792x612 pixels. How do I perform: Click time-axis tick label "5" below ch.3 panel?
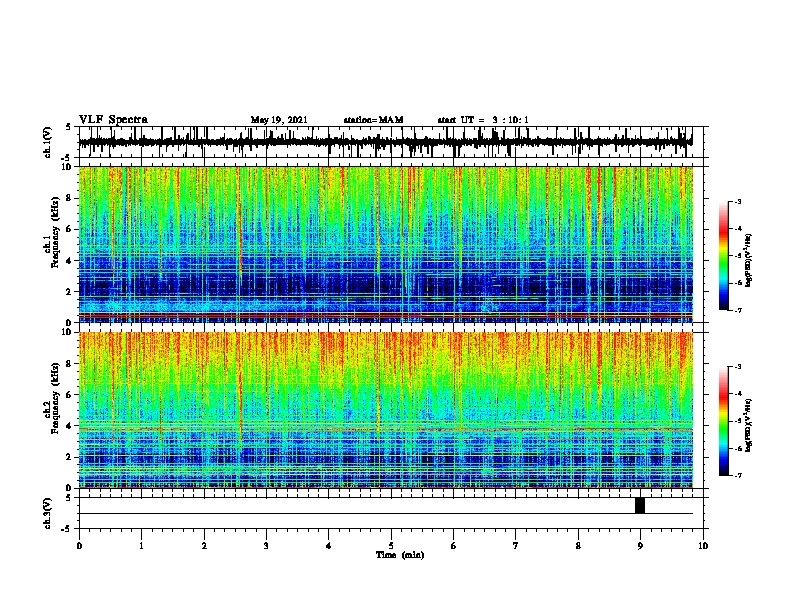(x=391, y=546)
